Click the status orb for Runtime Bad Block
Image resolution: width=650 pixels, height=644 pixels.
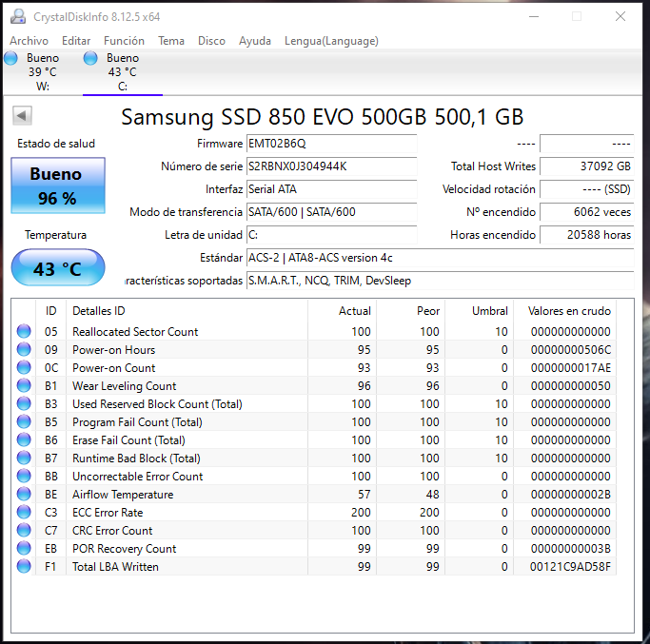(x=24, y=458)
